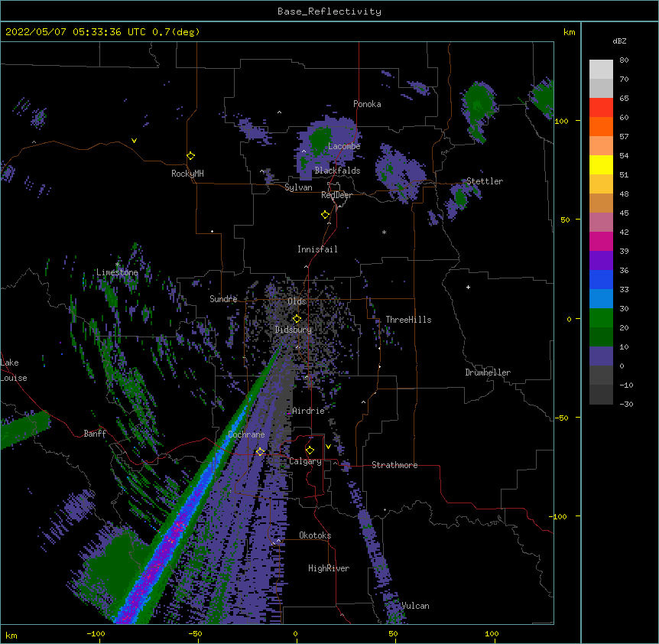Image resolution: width=659 pixels, height=644 pixels.
Task: Select the bright green 30-20 dBZ swatch
Action: click(601, 318)
